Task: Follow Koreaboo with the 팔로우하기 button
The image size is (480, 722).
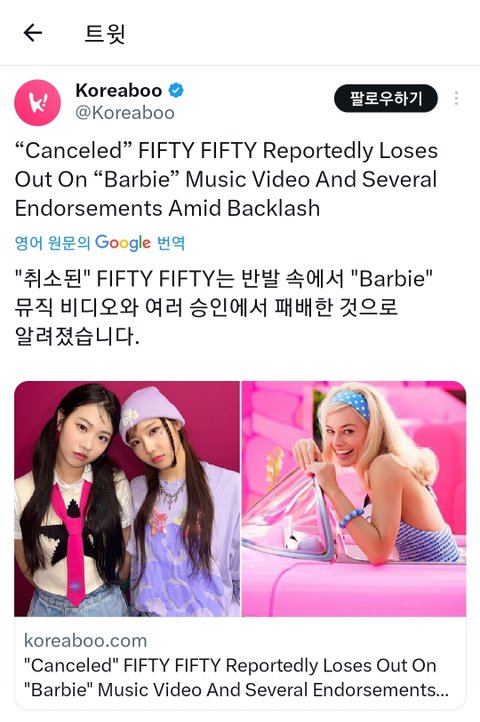Action: (386, 98)
